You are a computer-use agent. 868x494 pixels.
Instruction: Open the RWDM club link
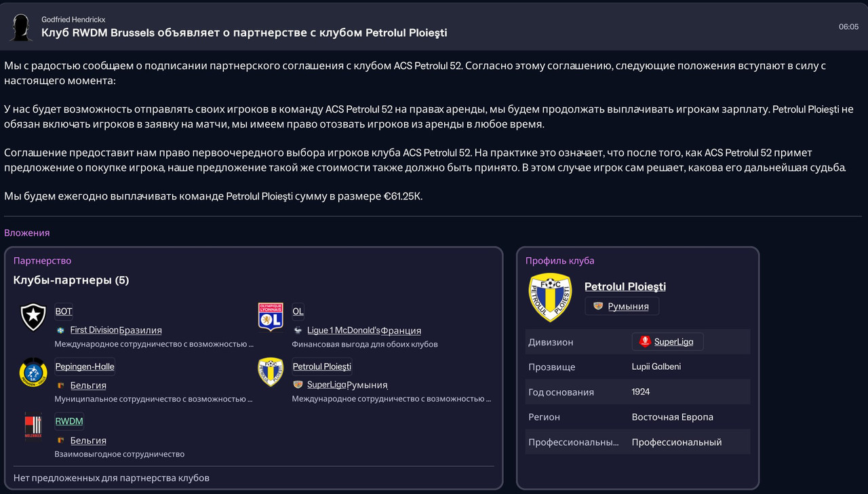[x=69, y=421]
